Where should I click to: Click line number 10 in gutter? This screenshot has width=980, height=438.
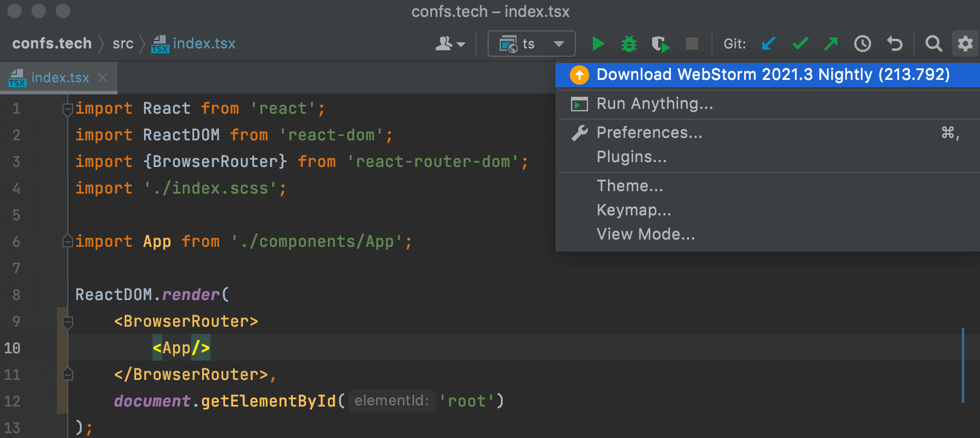click(x=12, y=348)
